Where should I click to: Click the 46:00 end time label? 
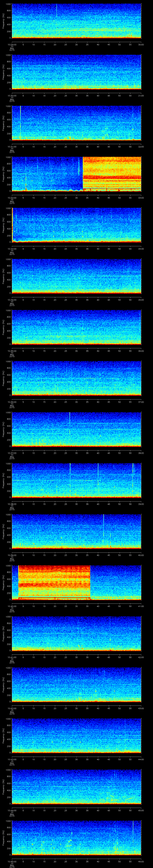[x=141, y=861]
